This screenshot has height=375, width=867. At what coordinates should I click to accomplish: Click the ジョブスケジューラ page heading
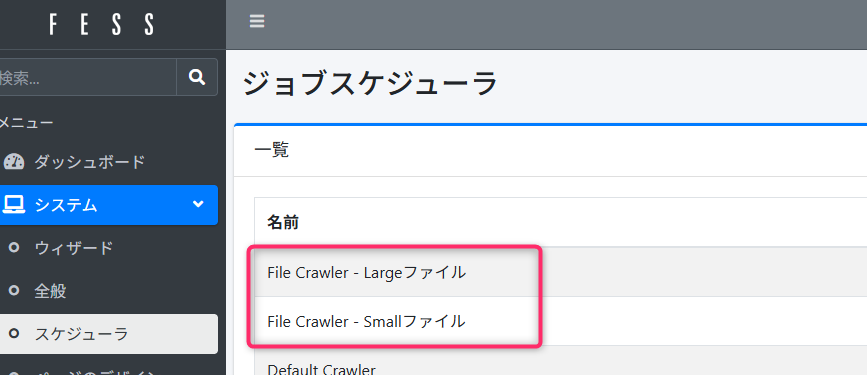point(370,84)
